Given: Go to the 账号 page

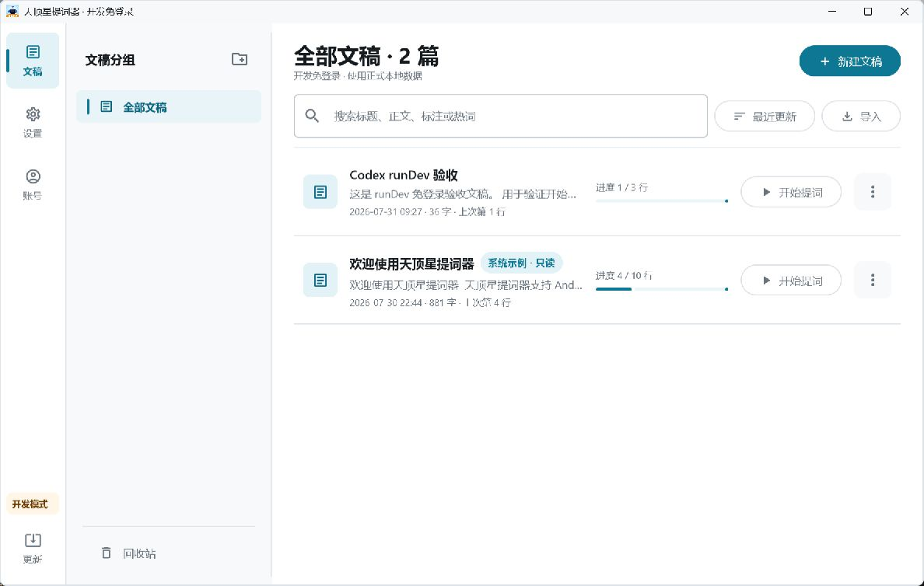Looking at the screenshot, I should tap(33, 185).
